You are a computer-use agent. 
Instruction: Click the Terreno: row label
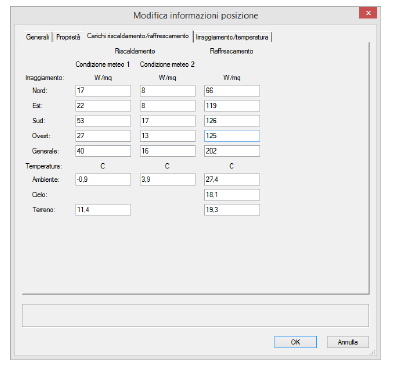[x=44, y=210]
